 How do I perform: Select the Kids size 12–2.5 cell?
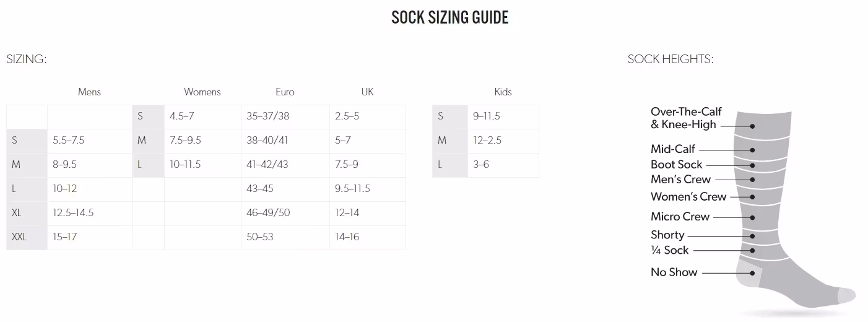coord(487,141)
